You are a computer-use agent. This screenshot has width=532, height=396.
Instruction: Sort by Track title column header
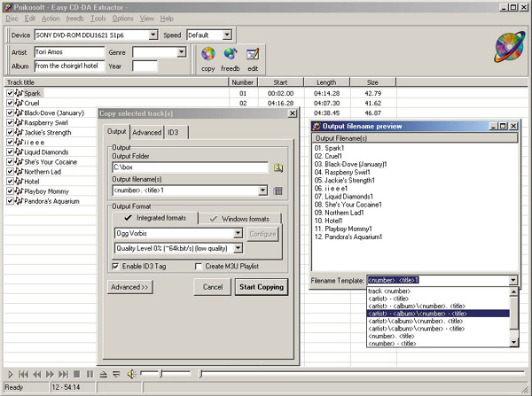[116, 82]
